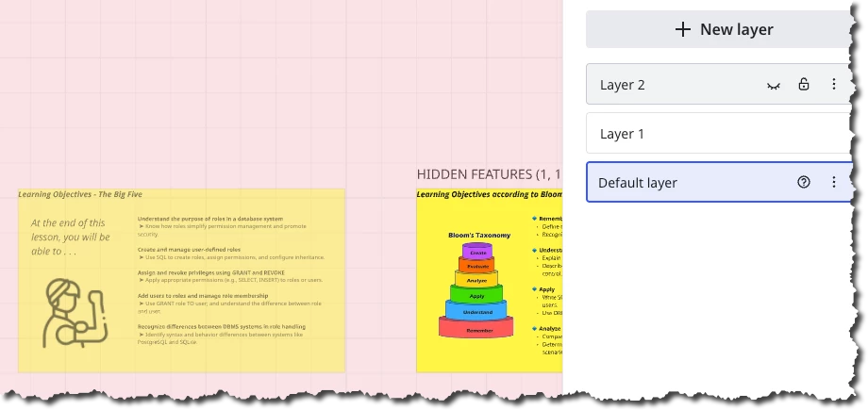
Task: Click the HIDDEN FEATURES frame title
Action: click(x=490, y=174)
